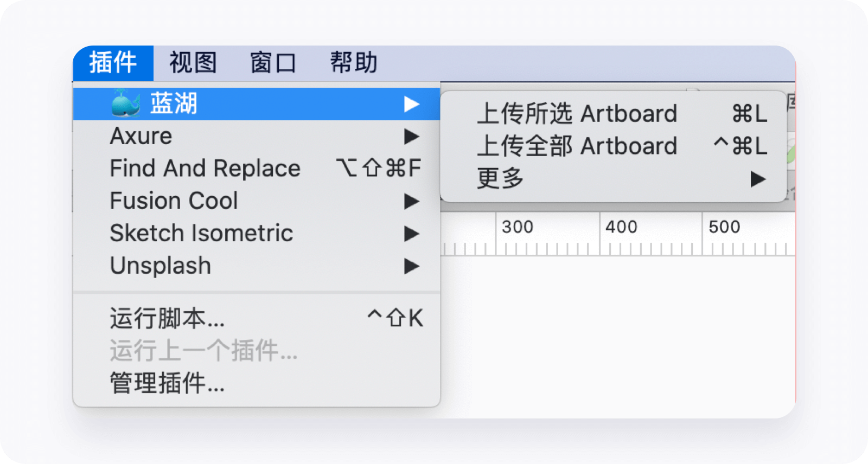Expand the Fusion Cool submenu arrow

[x=412, y=201]
